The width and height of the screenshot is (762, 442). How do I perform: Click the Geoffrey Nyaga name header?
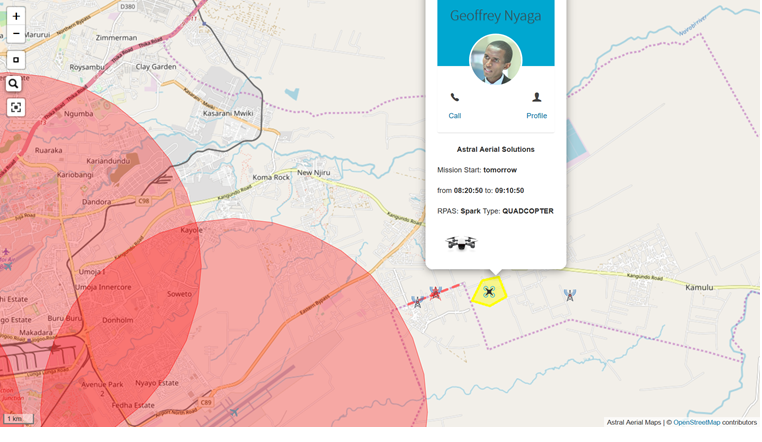495,16
